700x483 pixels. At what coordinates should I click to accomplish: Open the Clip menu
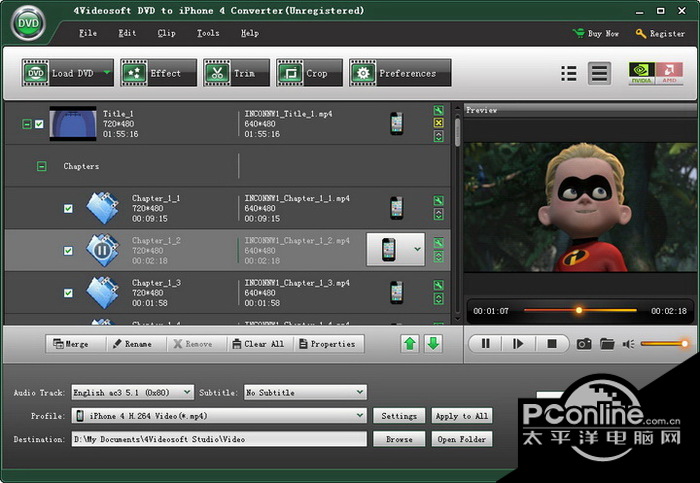click(x=167, y=33)
